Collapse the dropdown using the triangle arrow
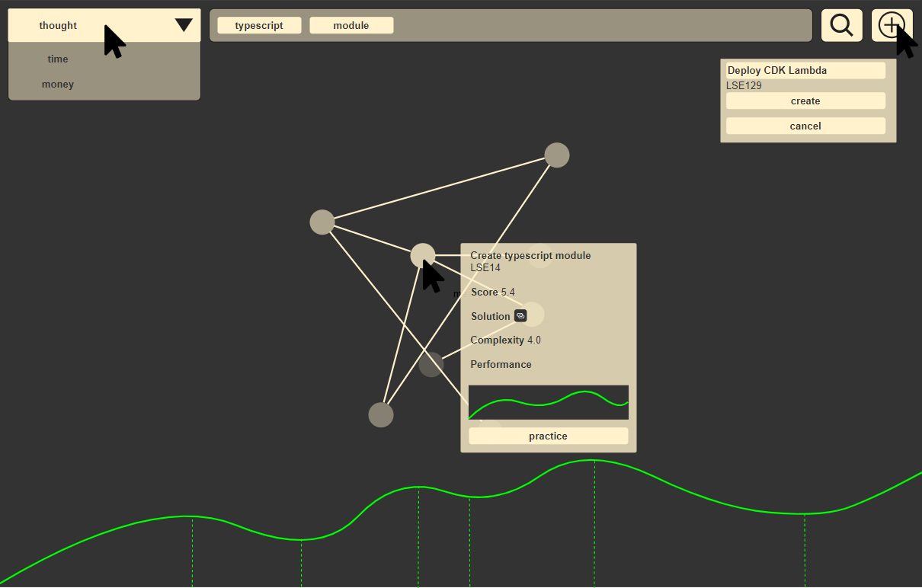Screen dimensions: 922x588 click(184, 25)
